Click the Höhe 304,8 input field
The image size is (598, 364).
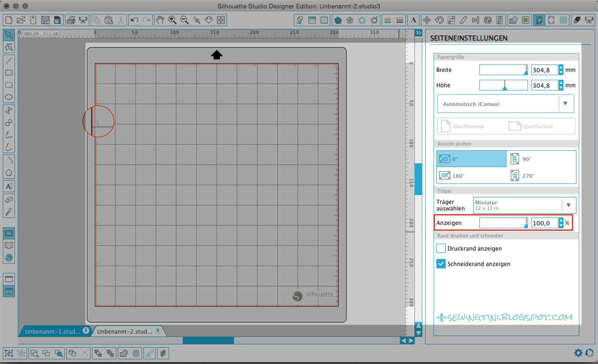(x=545, y=85)
